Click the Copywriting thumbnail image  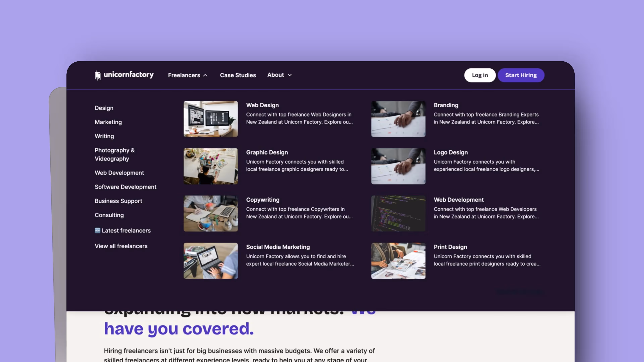pyautogui.click(x=210, y=213)
